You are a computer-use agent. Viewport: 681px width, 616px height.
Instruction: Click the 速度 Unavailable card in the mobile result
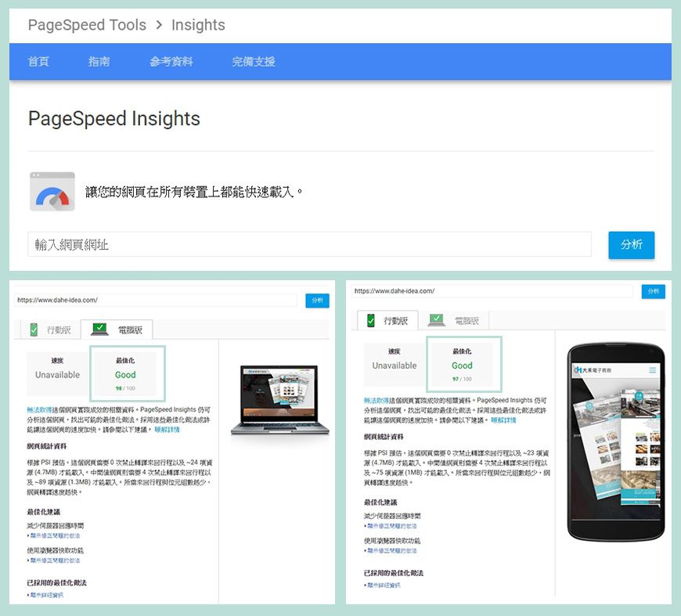coord(395,365)
